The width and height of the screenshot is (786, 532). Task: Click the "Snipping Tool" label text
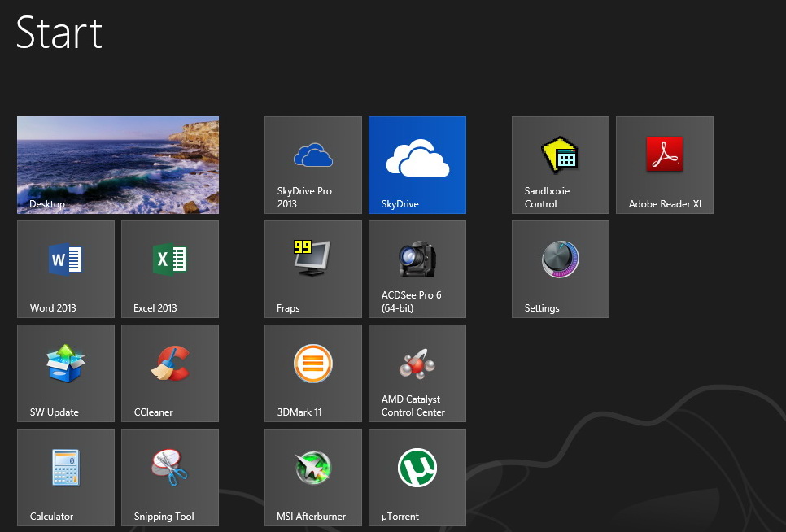coord(164,517)
